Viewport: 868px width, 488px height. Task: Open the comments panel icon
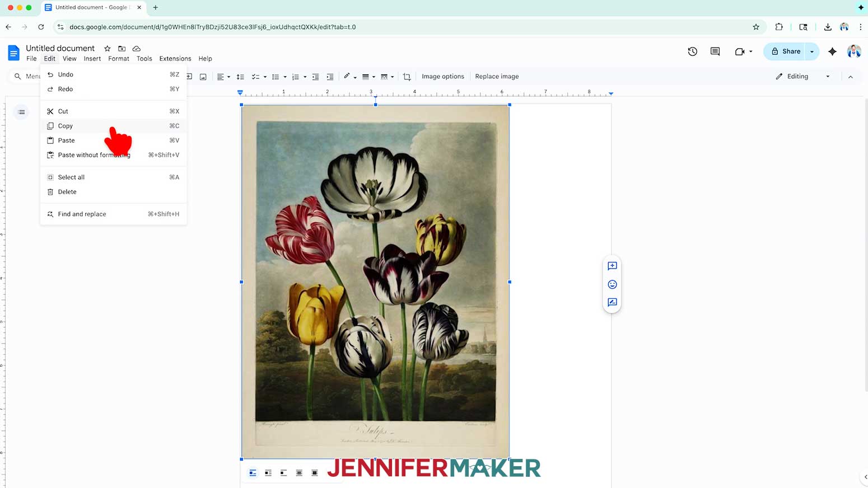pos(715,51)
